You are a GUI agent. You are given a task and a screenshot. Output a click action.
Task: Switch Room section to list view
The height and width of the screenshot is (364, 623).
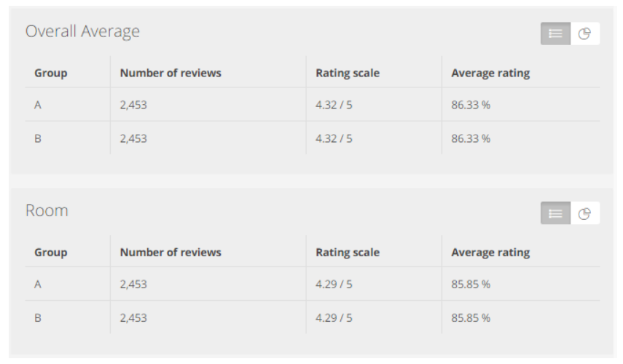coord(555,213)
